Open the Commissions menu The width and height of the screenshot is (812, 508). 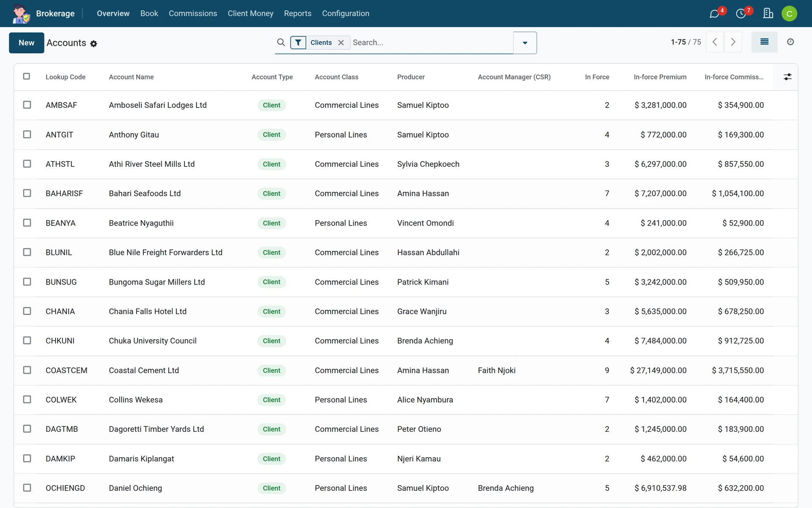click(193, 14)
